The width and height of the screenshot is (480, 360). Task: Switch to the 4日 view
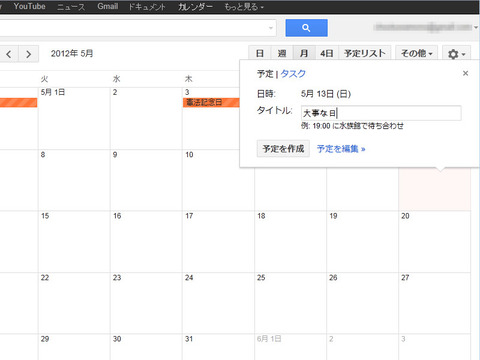(x=327, y=53)
